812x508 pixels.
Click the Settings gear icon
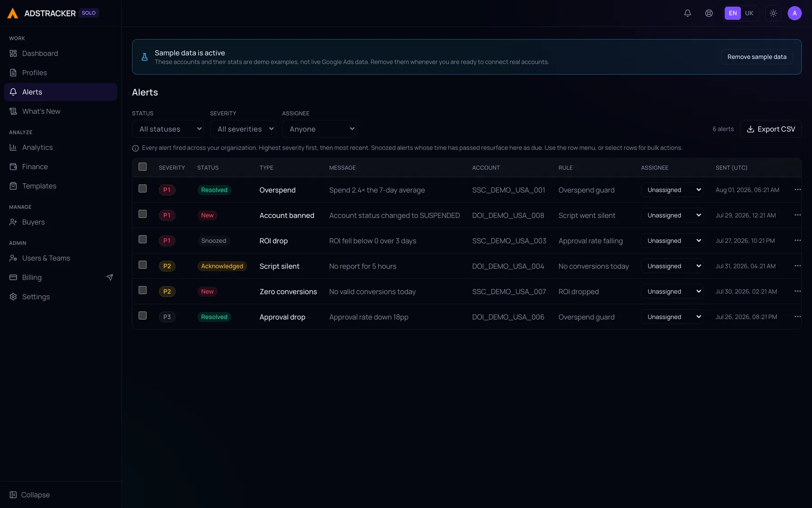click(13, 297)
